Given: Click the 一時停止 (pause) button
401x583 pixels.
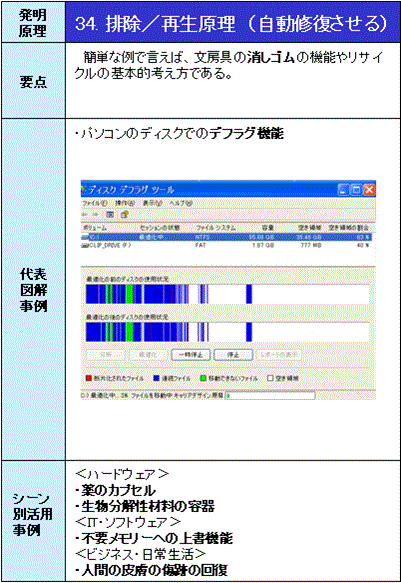Looking at the screenshot, I should [x=191, y=355].
